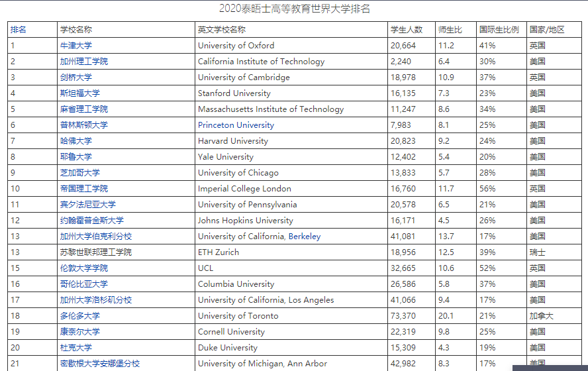
Task: Click the student count 2,240
Action: tap(401, 62)
